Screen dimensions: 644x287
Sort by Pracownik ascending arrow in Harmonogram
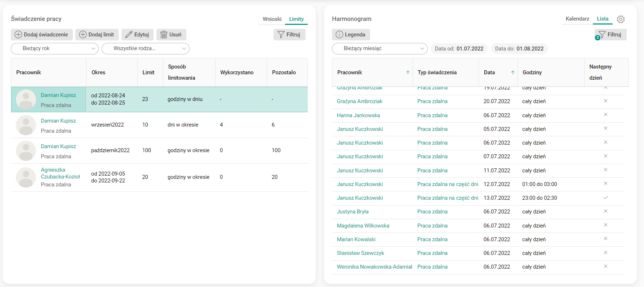(408, 72)
